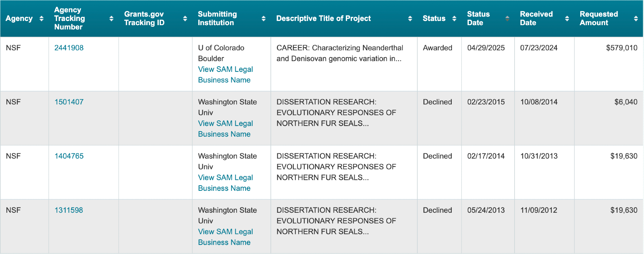
Task: Click the Awarded status cell
Action: (437, 48)
